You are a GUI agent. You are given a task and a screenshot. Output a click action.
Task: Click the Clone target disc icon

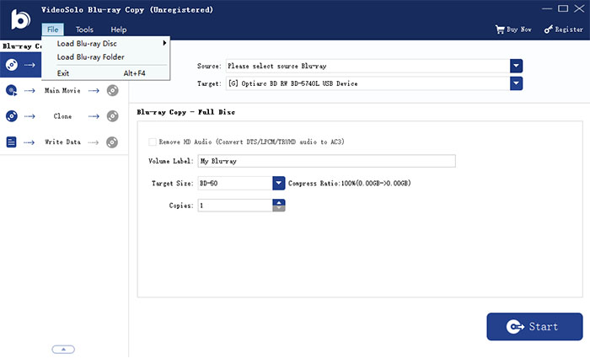112,115
